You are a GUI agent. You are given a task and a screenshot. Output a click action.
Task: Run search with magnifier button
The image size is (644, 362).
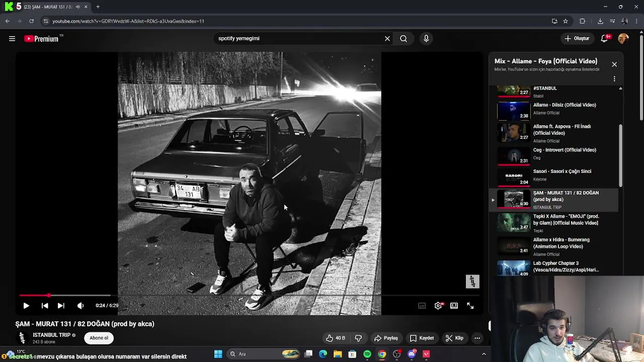pyautogui.click(x=404, y=38)
